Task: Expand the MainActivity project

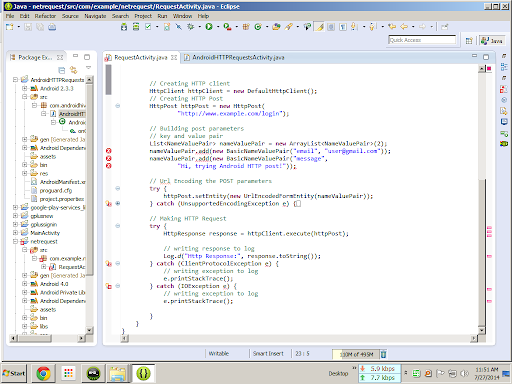Action: [x=15, y=233]
